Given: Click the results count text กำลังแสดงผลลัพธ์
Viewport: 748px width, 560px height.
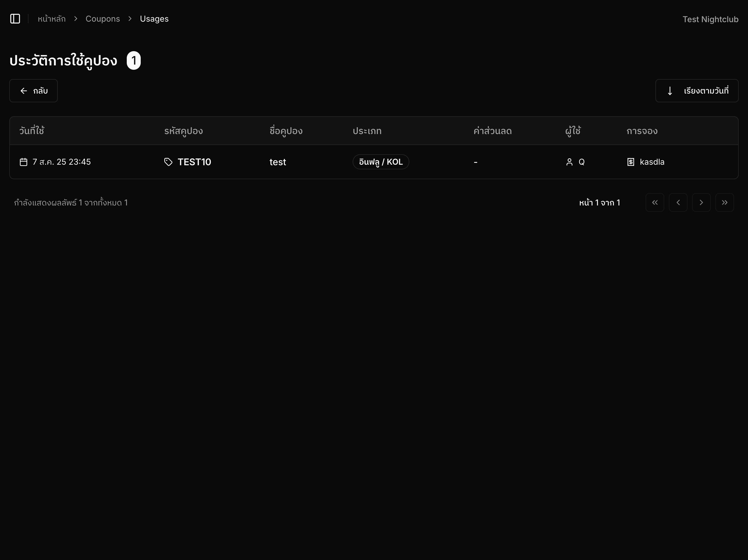Looking at the screenshot, I should click(x=71, y=203).
